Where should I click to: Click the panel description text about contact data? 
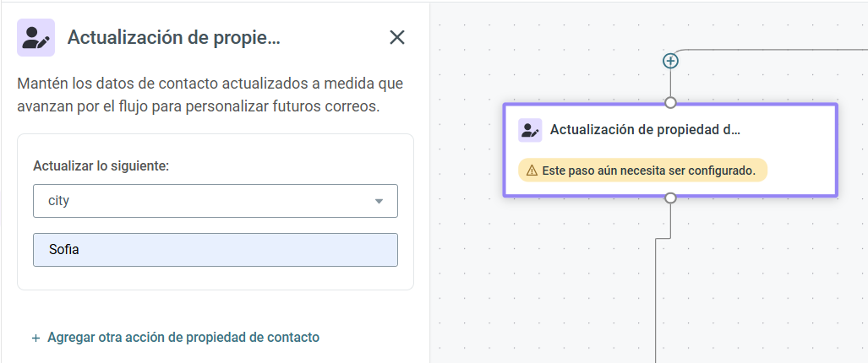pos(210,95)
